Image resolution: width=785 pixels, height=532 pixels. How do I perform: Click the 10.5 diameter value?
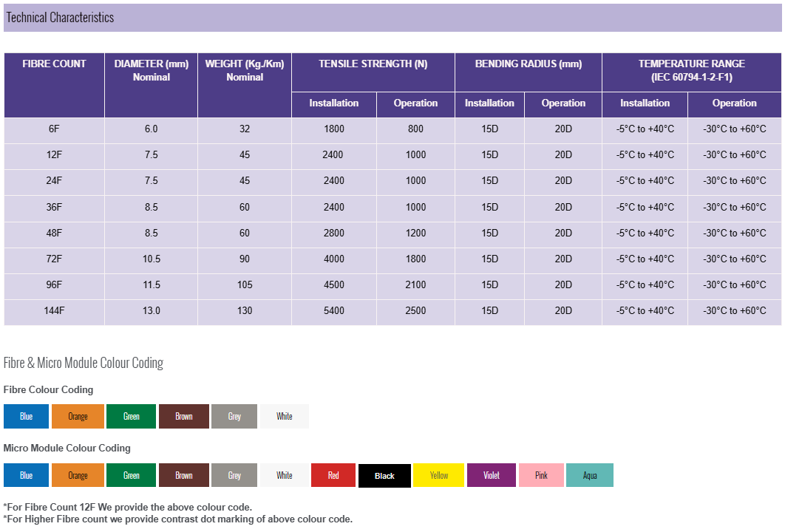click(x=152, y=259)
